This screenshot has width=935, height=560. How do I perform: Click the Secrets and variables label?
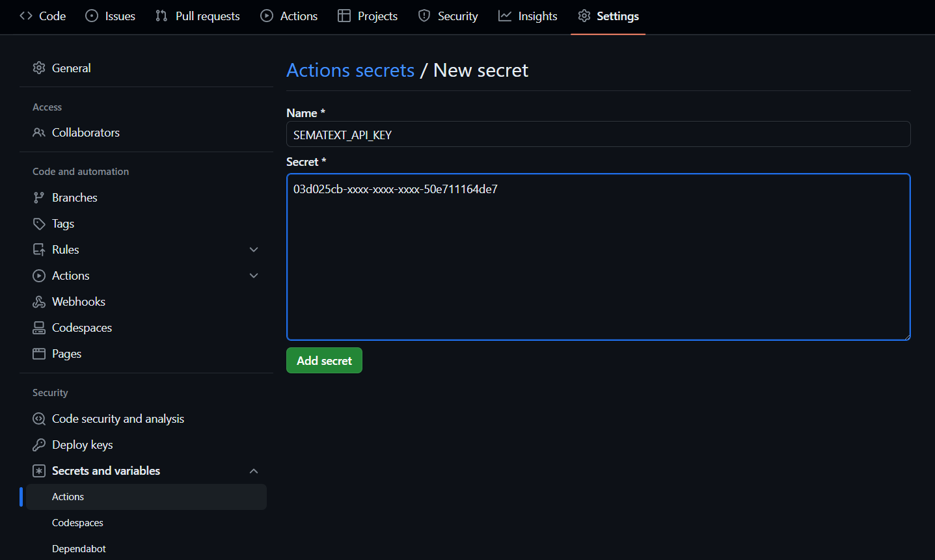click(x=106, y=471)
